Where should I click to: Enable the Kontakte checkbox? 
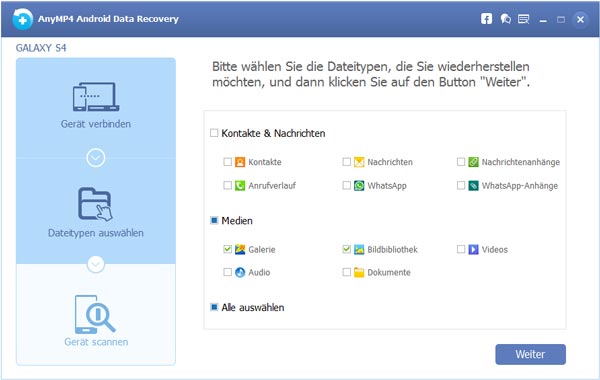[x=227, y=162]
